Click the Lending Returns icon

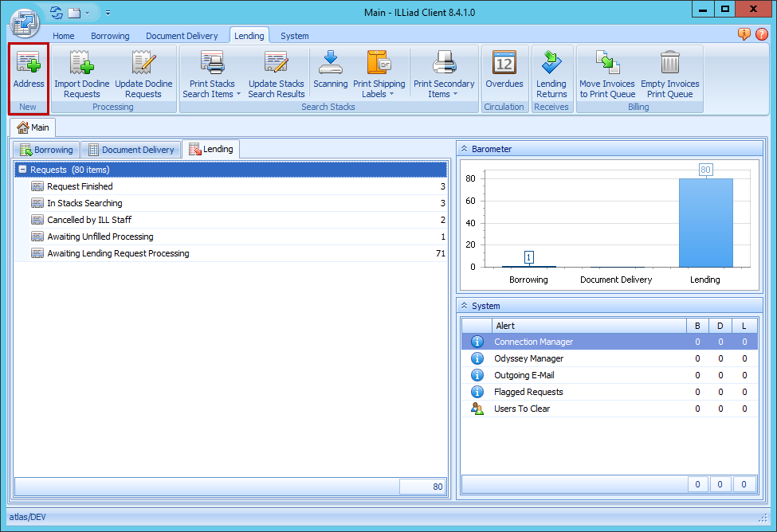551,64
